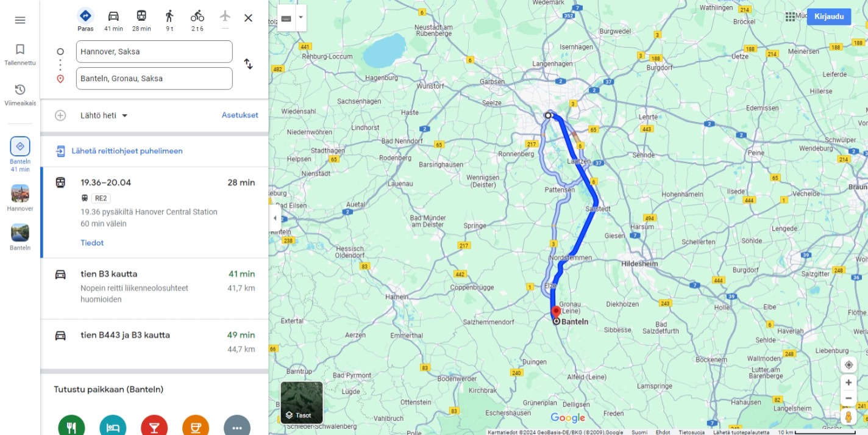This screenshot has height=435, width=868.
Task: Expand keyboard input tools dropdown
Action: point(301,18)
